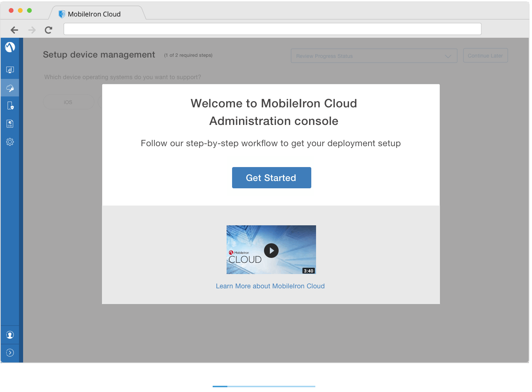Open the device security sidebar icon
The width and height of the screenshot is (532, 392).
[10, 106]
